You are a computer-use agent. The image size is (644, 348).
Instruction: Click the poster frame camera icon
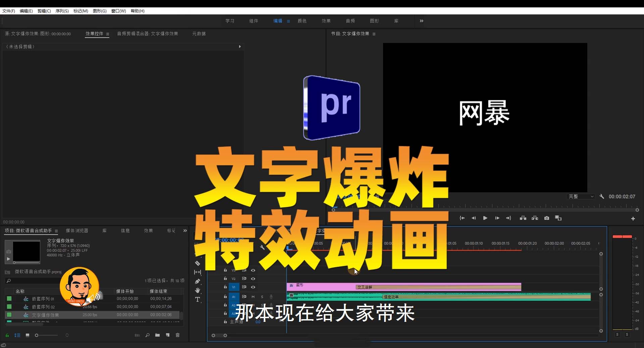[9, 251]
